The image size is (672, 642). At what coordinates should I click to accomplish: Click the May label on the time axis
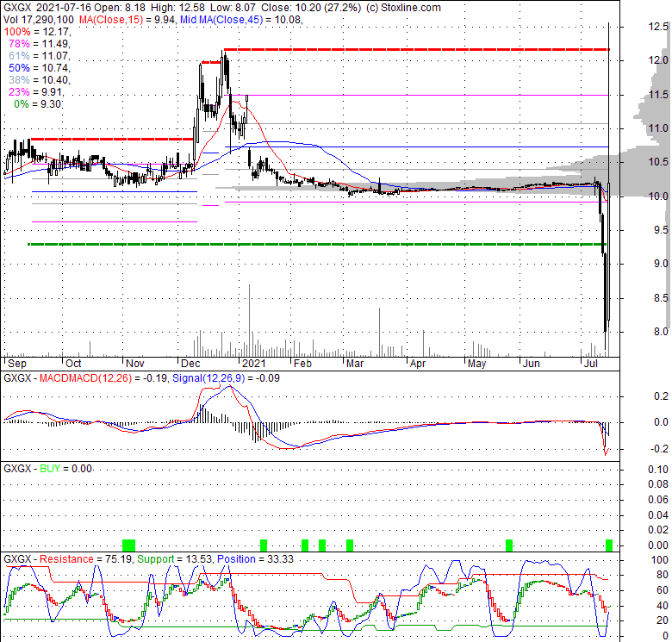[477, 364]
